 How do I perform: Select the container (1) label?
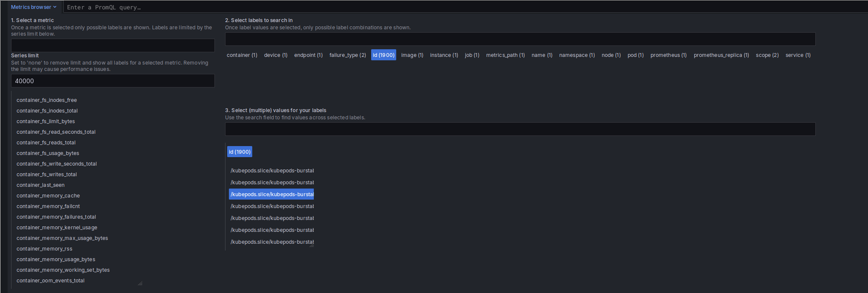click(242, 55)
